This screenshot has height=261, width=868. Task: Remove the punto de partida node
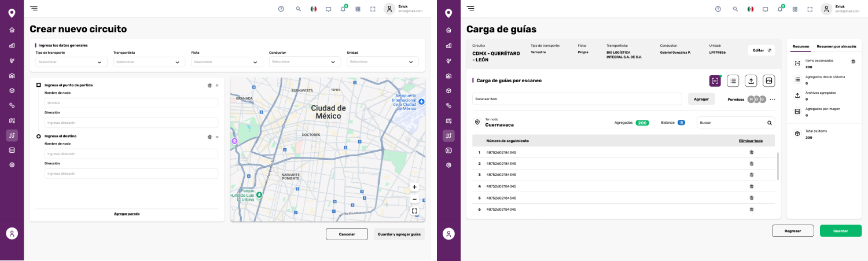[x=209, y=86]
